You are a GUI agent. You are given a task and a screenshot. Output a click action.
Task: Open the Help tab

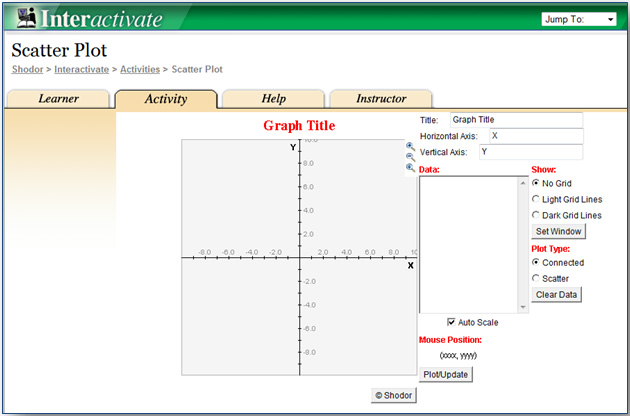(274, 99)
